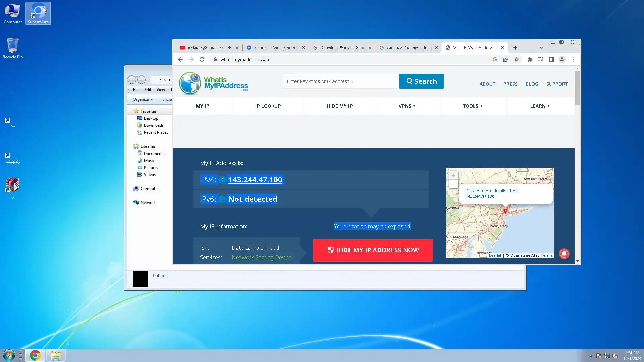Open the Chrome profile avatar icon
This screenshot has height=362, width=644.
[562, 59]
